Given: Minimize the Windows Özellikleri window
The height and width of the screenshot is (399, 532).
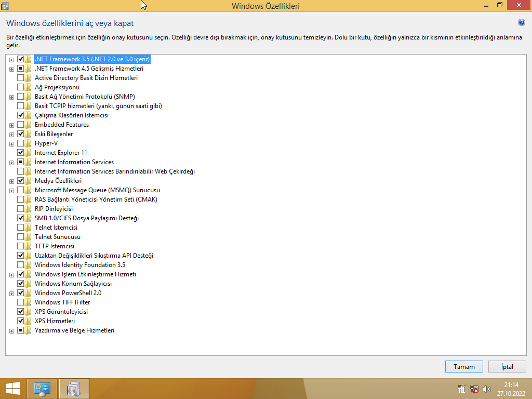Looking at the screenshot, I should tap(486, 5).
